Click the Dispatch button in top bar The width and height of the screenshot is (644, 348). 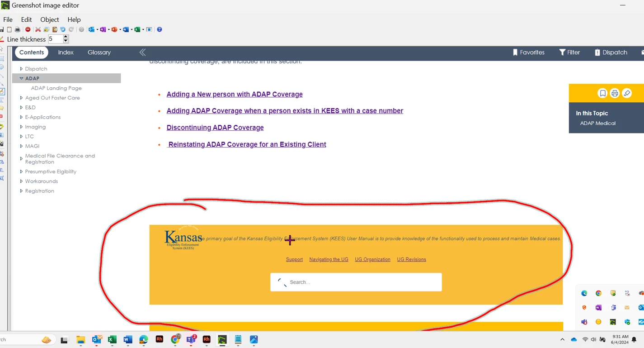coord(611,52)
